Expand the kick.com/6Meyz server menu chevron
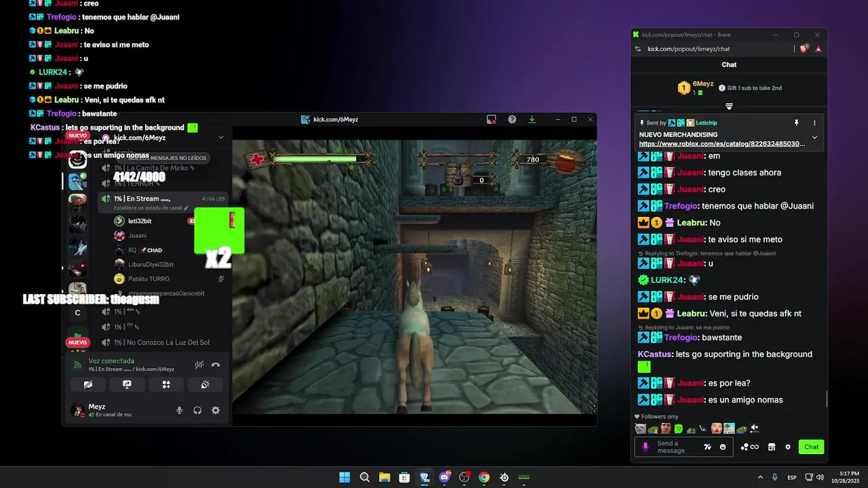868x488 pixels. pyautogui.click(x=220, y=137)
